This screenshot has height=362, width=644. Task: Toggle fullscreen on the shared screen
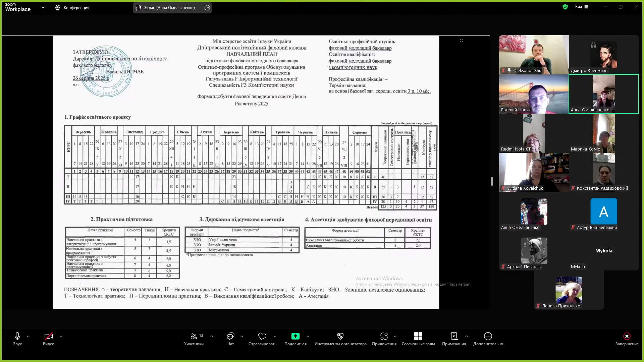tap(462, 41)
